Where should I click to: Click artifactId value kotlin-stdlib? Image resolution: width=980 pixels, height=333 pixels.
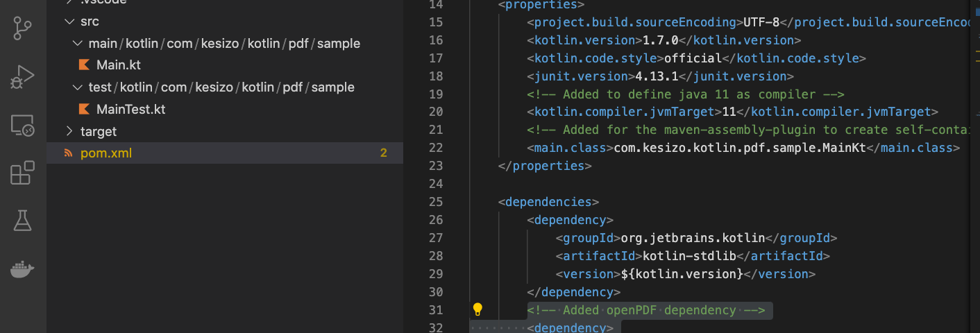[689, 256]
